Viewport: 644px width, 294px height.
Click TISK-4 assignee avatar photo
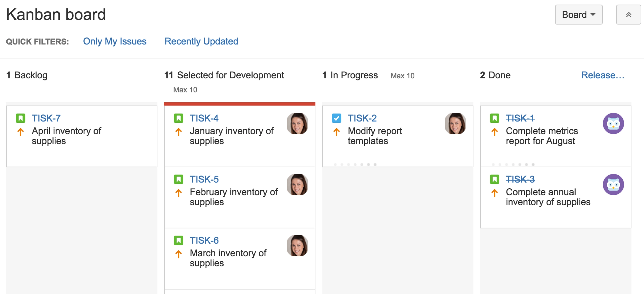[x=297, y=123]
